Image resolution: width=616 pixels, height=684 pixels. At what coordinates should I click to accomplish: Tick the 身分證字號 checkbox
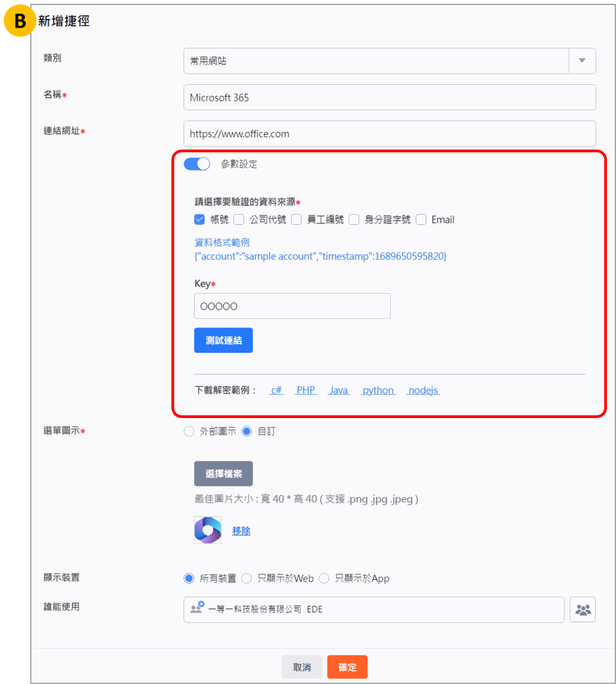tap(354, 219)
